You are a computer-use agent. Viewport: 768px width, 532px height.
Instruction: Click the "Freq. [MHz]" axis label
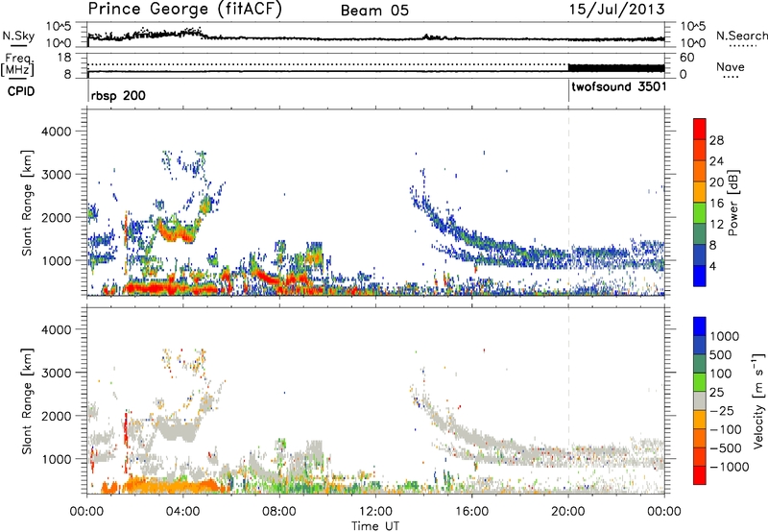[17, 65]
